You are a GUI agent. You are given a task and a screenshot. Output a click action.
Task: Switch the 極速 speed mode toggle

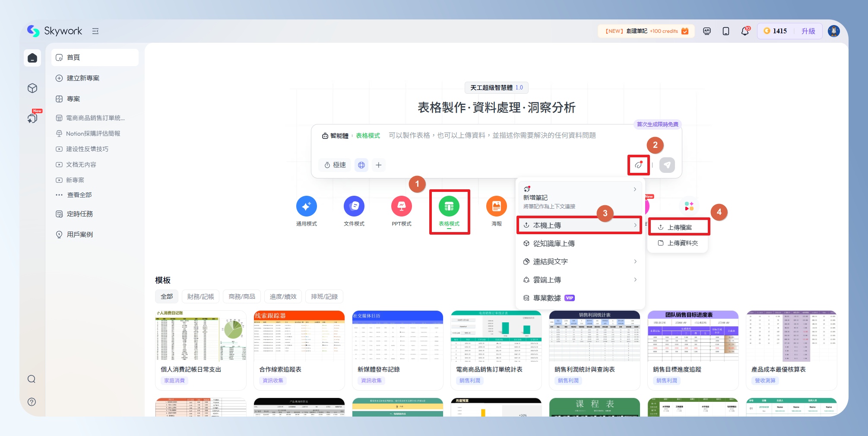[336, 165]
